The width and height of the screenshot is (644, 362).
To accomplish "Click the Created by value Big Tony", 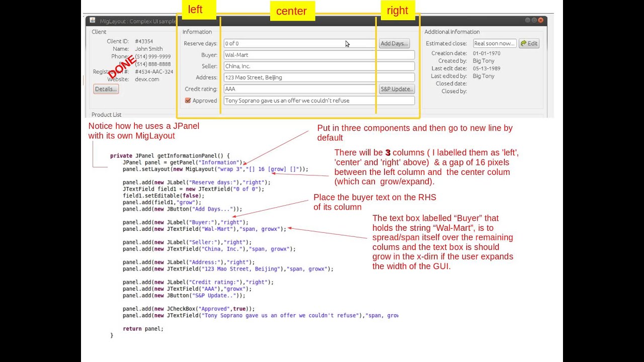I will tap(484, 61).
